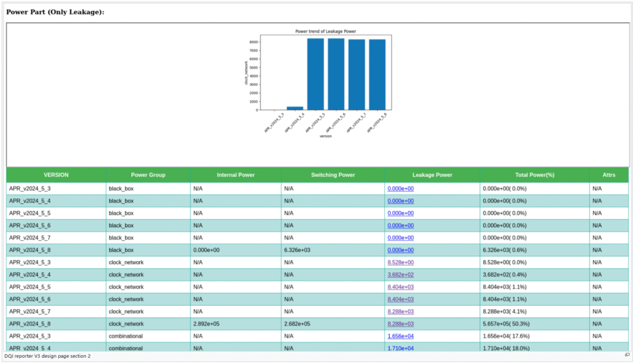The width and height of the screenshot is (634, 364).
Task: Open the 3.682e+02 leakage power link
Action: pos(401,275)
